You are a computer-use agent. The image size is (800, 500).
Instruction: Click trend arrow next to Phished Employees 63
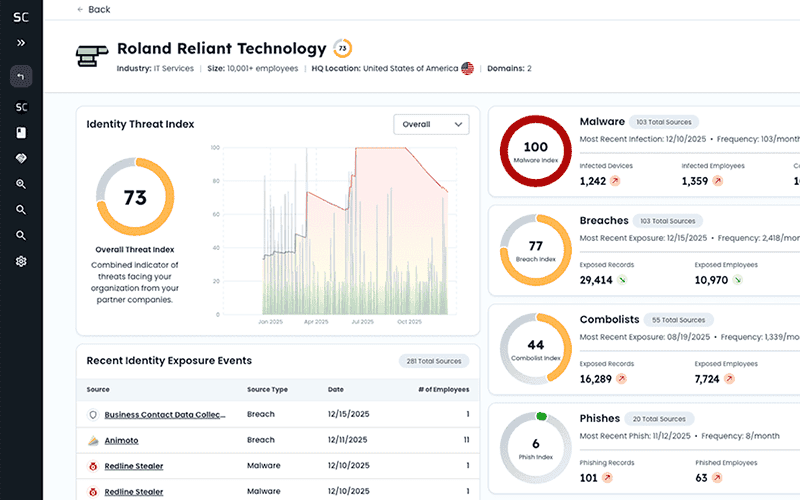click(717, 478)
